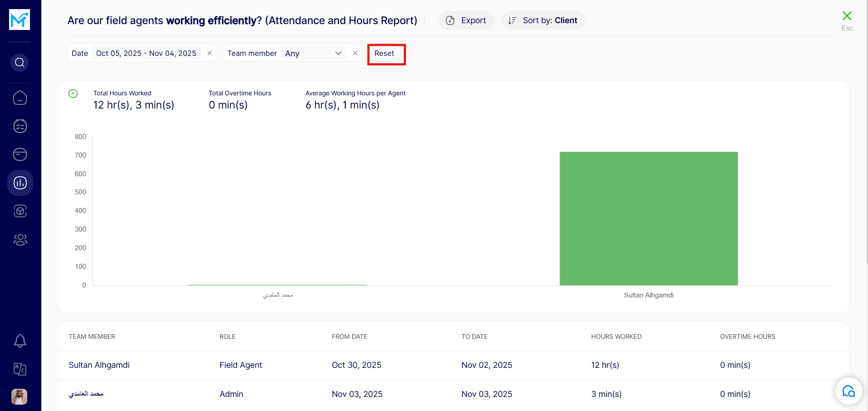The image size is (868, 411).
Task: Open the user profile avatar
Action: tap(20, 396)
